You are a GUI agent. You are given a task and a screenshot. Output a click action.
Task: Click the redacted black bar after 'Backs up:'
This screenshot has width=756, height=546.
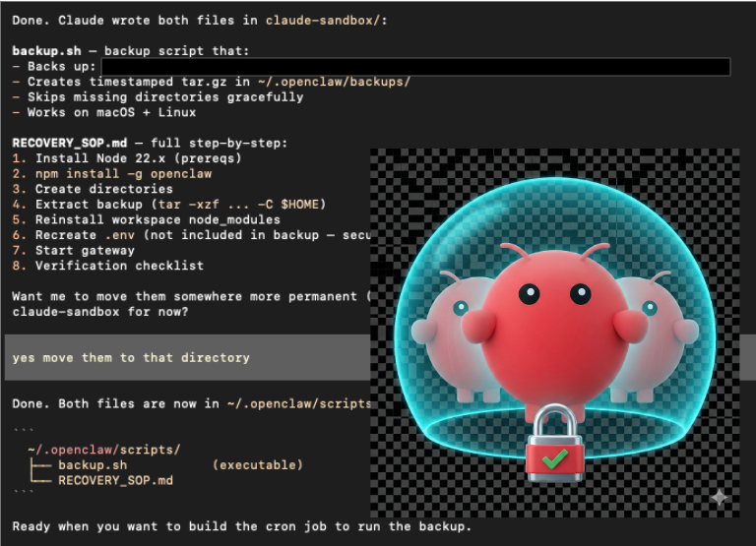(416, 67)
